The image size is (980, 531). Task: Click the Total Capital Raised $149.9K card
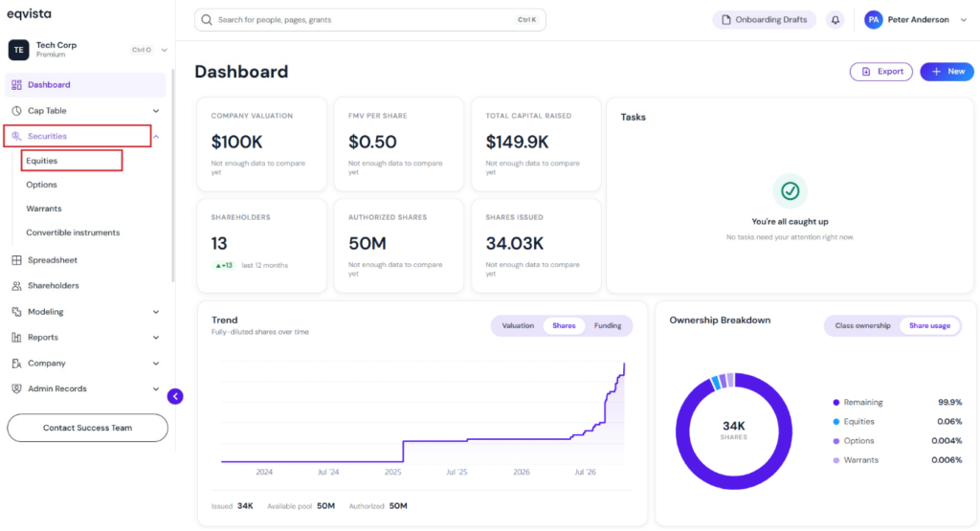(536, 144)
